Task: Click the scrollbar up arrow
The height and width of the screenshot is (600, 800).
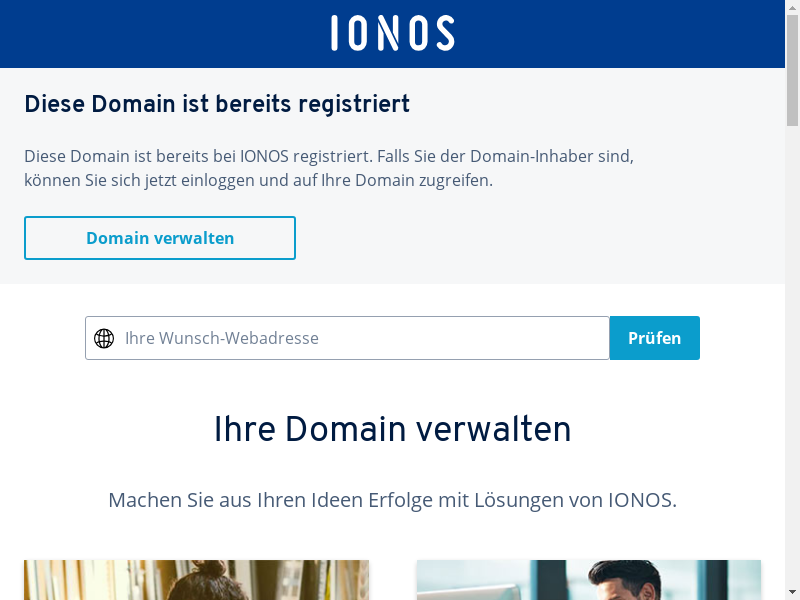Action: click(x=792, y=7)
